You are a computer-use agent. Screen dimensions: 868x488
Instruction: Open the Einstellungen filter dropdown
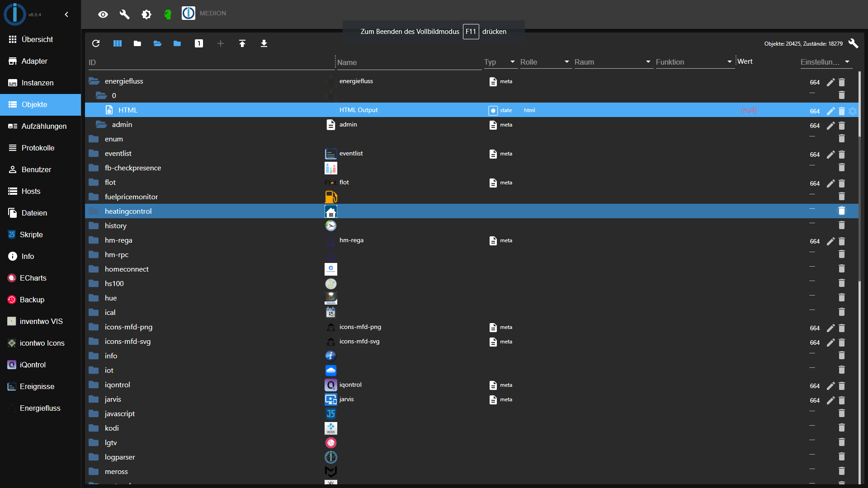pyautogui.click(x=826, y=62)
